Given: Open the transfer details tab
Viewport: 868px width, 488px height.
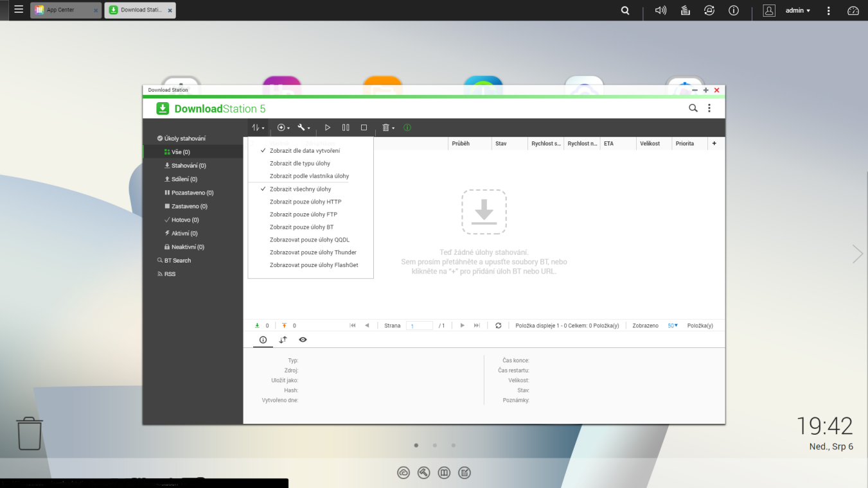Looking at the screenshot, I should point(283,340).
